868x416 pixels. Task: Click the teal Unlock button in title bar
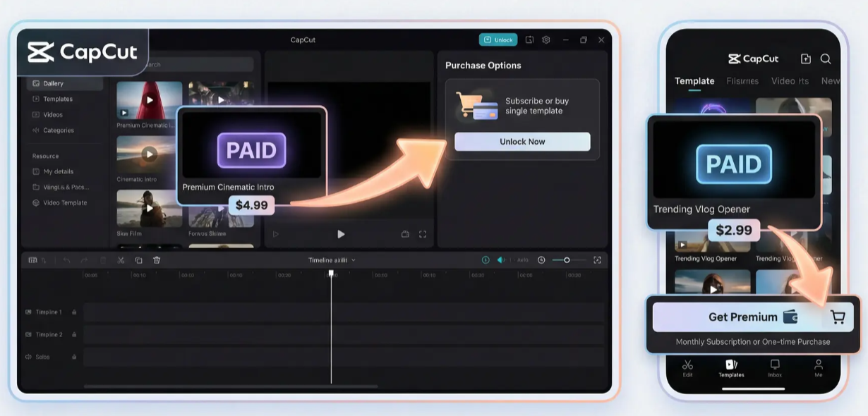498,40
